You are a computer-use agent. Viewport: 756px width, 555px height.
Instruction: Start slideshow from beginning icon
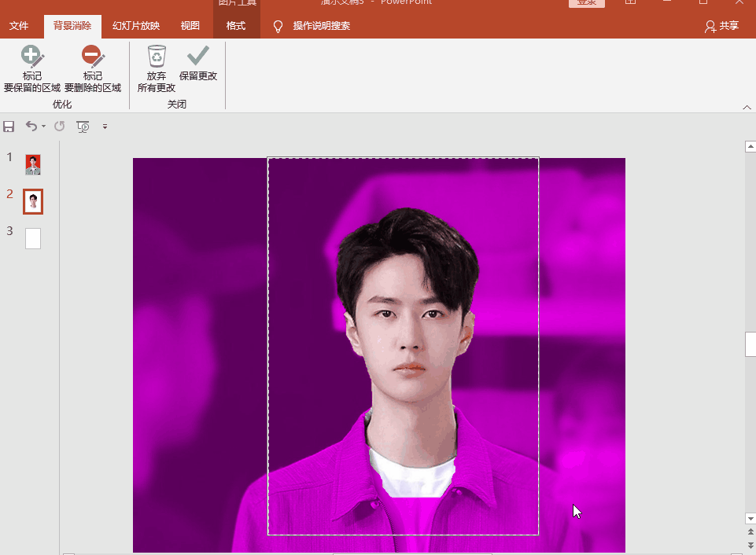(x=83, y=127)
